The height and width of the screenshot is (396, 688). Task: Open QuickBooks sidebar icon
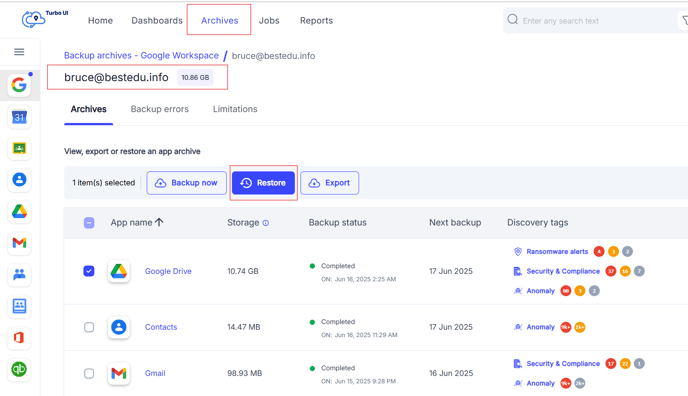pos(19,369)
